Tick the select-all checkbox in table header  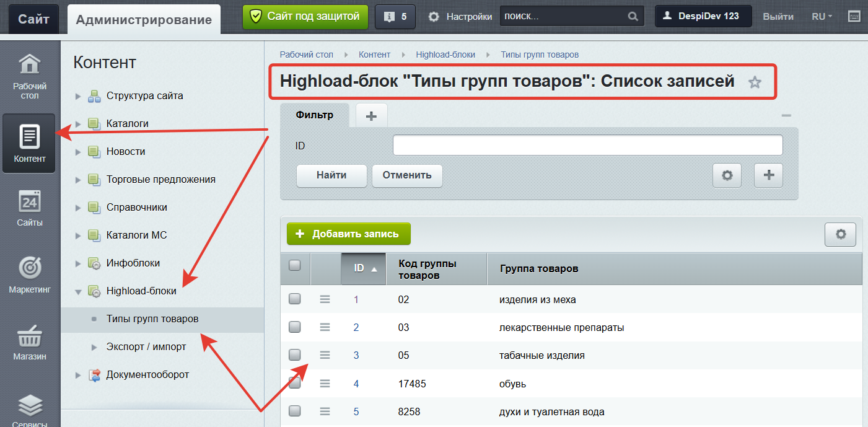(x=295, y=265)
